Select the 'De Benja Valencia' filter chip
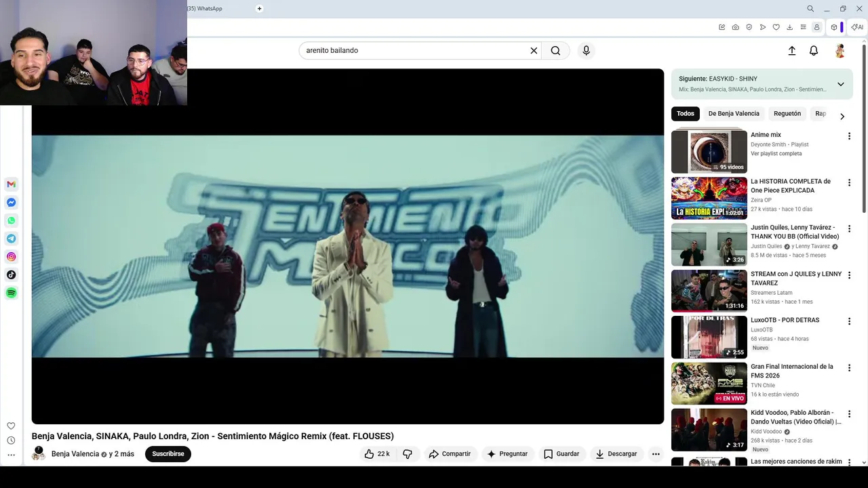868x488 pixels. coord(734,114)
